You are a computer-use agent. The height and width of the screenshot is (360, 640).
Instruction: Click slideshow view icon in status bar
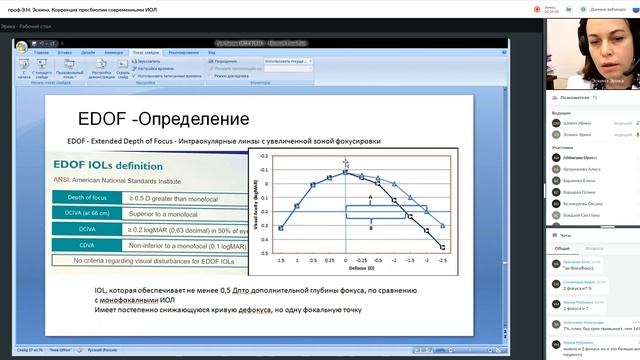tap(430, 350)
